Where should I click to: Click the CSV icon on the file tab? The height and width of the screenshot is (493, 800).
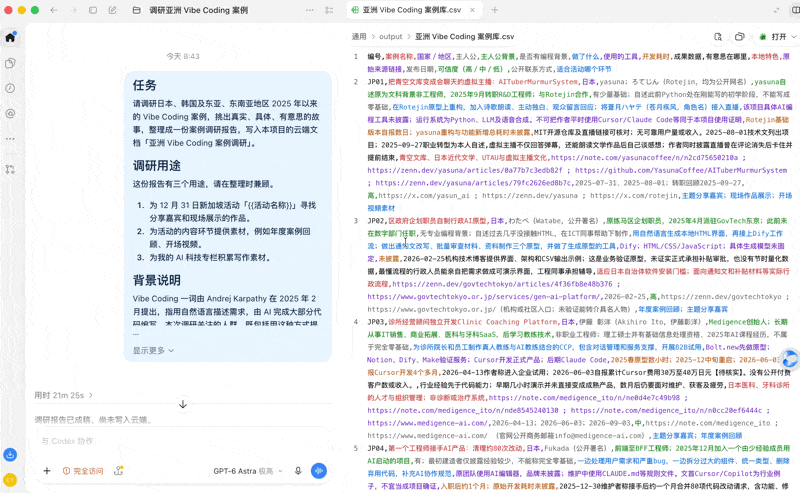click(x=355, y=10)
